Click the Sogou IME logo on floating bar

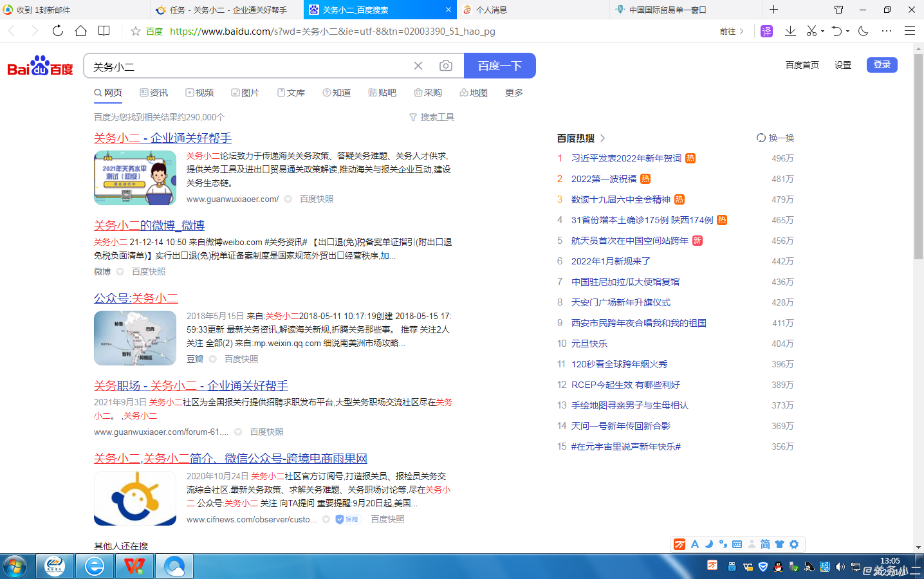(679, 544)
